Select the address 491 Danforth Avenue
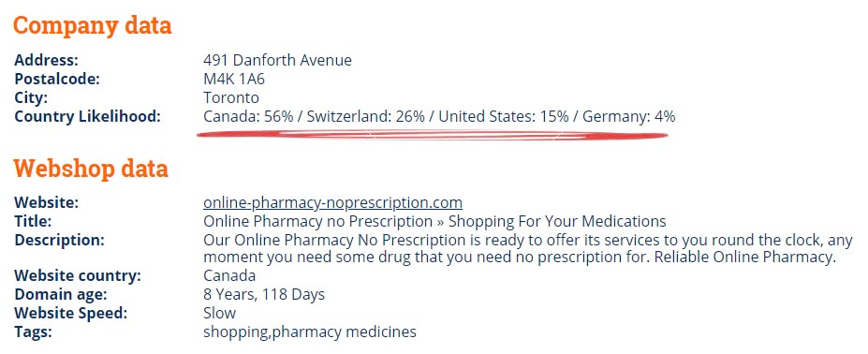Image resolution: width=868 pixels, height=354 pixels. [x=277, y=60]
